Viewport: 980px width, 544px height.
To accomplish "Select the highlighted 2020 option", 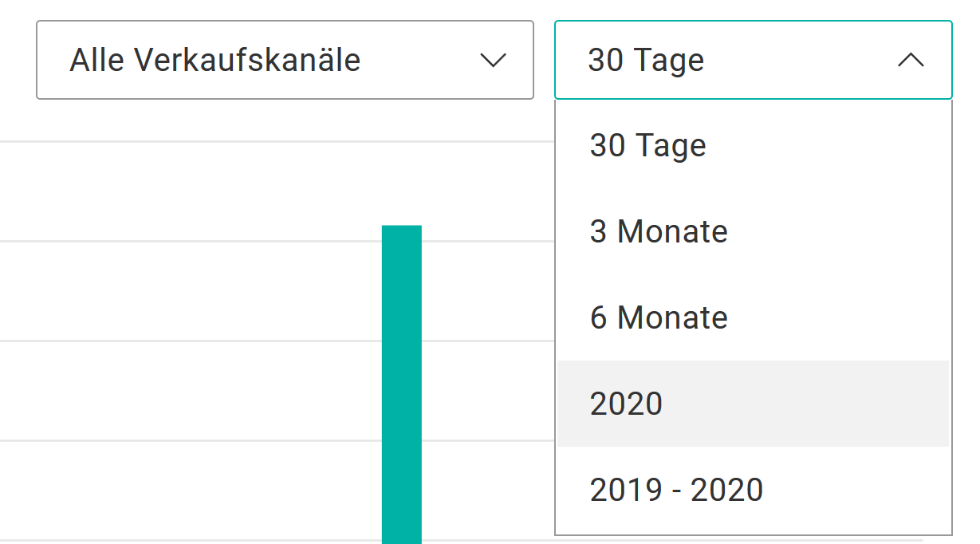I will pyautogui.click(x=627, y=404).
